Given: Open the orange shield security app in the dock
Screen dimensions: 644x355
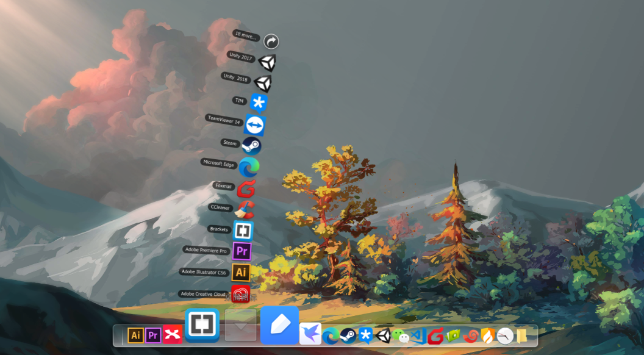Looking at the screenshot, I should [x=488, y=336].
